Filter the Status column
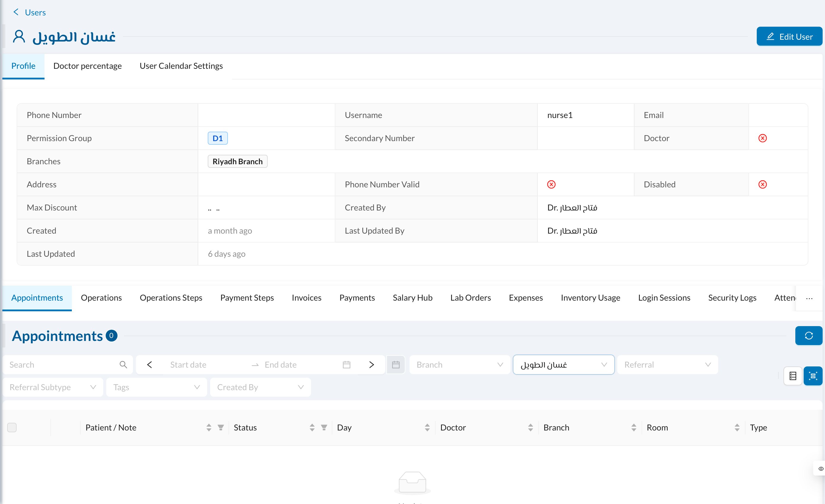The width and height of the screenshot is (825, 504). 324,428
